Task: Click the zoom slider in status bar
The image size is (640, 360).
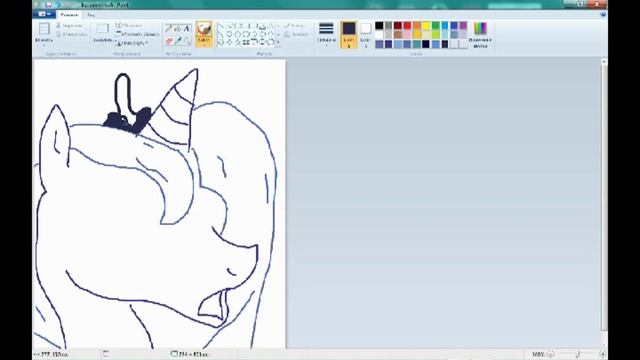Action: (577, 354)
